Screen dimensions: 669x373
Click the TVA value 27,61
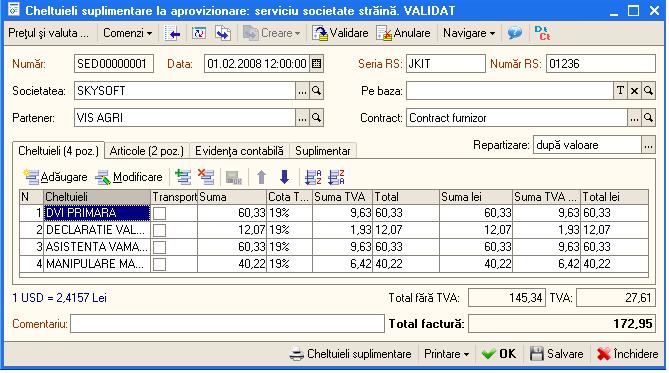click(x=615, y=297)
